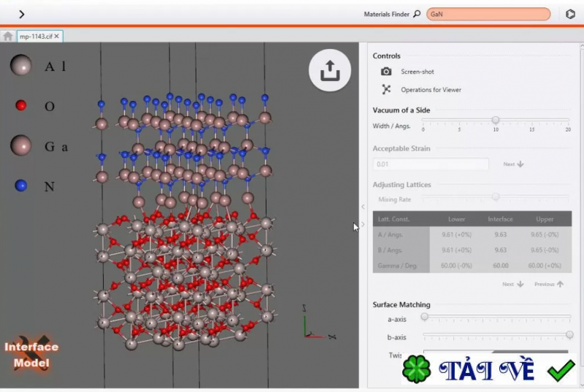584x392 pixels.
Task: Click the a-axis Surface Matching slider handle
Action: tap(424, 317)
